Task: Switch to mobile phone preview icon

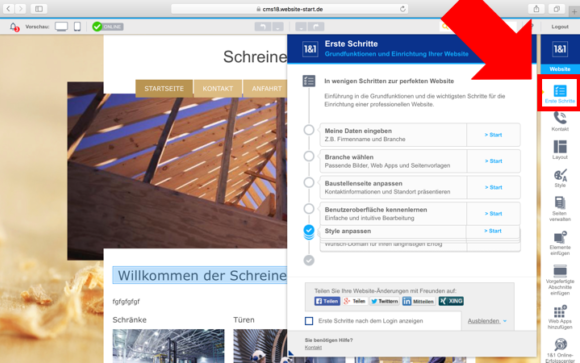Action: coord(77,27)
